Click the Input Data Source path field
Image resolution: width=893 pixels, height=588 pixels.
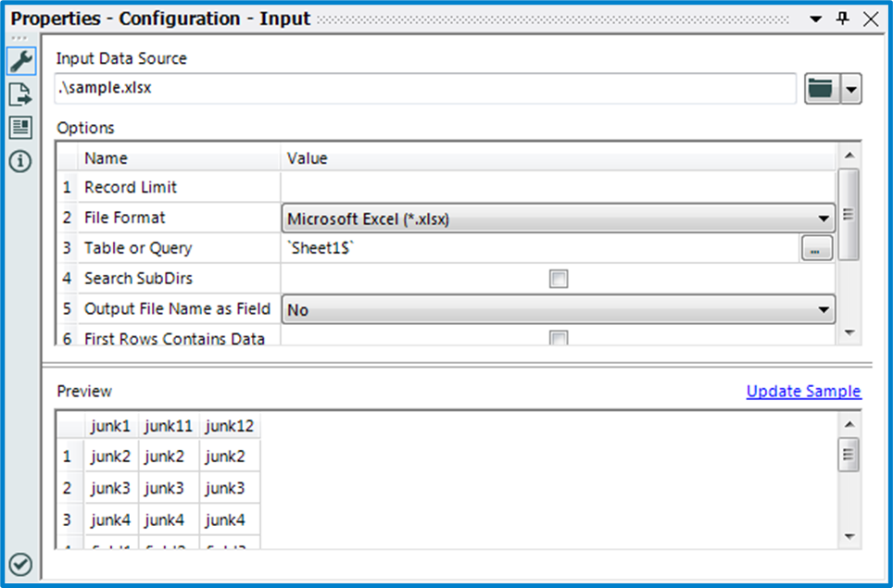click(x=424, y=90)
